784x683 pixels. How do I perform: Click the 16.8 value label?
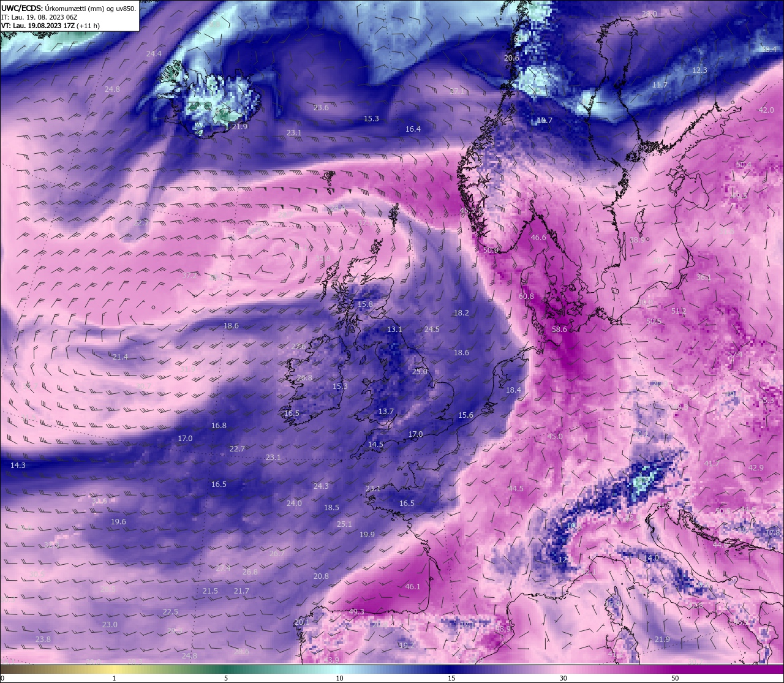click(x=219, y=426)
